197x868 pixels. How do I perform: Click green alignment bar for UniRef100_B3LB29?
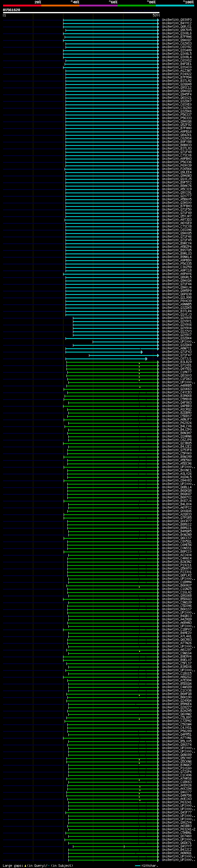point(112,362)
